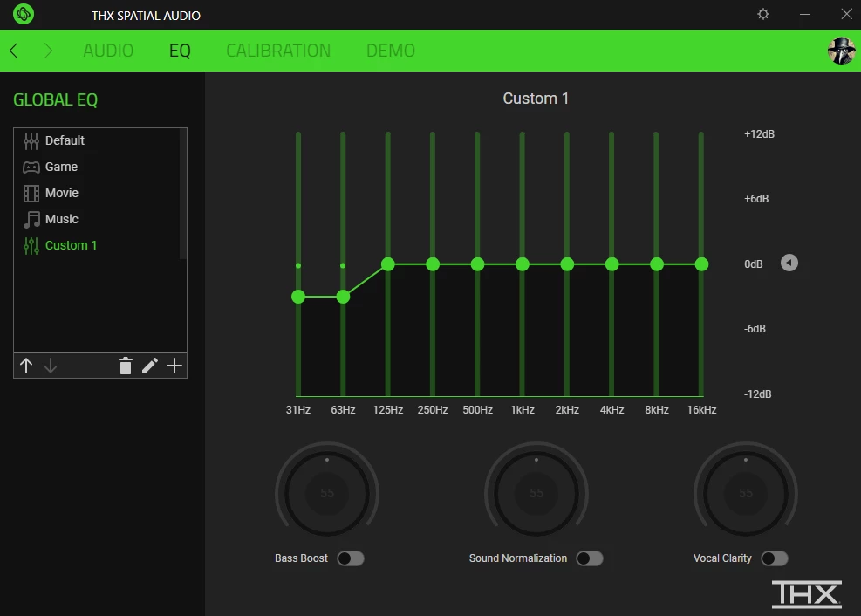Click the Vocal Clarity dial knob

[x=746, y=493]
